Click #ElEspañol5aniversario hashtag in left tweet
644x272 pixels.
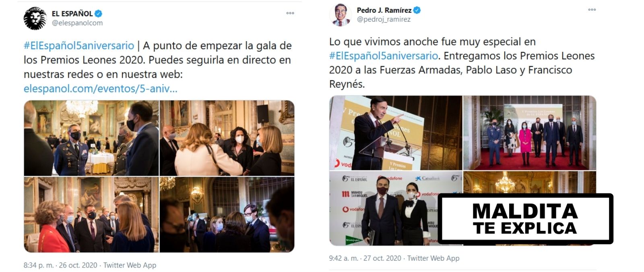click(79, 46)
